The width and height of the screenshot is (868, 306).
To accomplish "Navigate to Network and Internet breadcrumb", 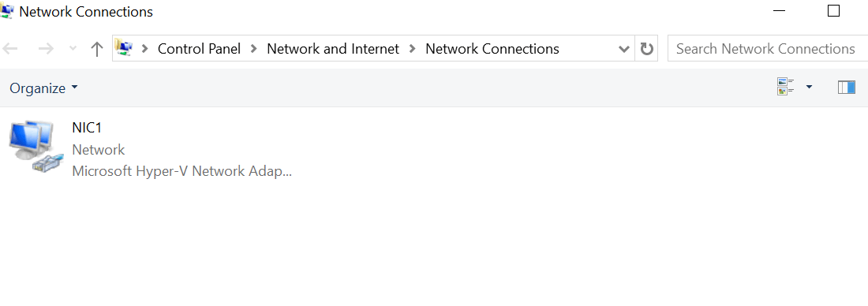I will [333, 49].
